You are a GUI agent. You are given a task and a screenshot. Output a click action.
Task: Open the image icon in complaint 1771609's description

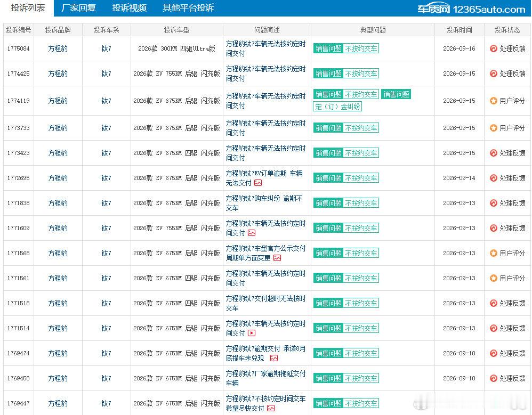pos(252,233)
